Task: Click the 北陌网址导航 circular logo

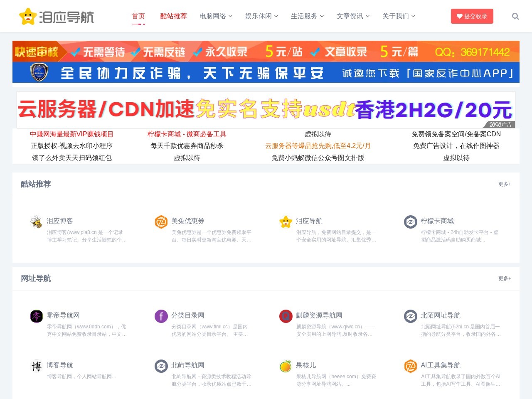Action: pyautogui.click(x=410, y=316)
